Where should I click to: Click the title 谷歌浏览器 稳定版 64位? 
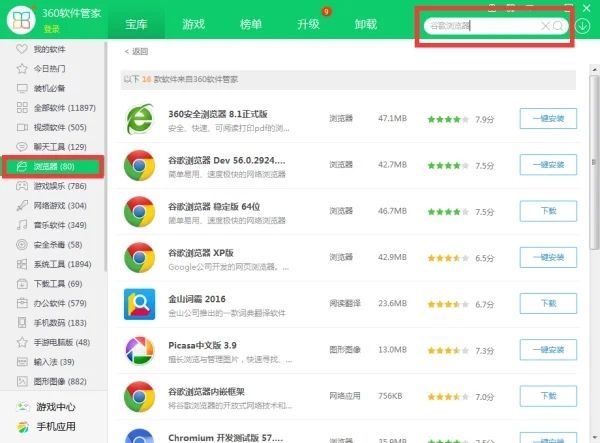pyautogui.click(x=214, y=207)
